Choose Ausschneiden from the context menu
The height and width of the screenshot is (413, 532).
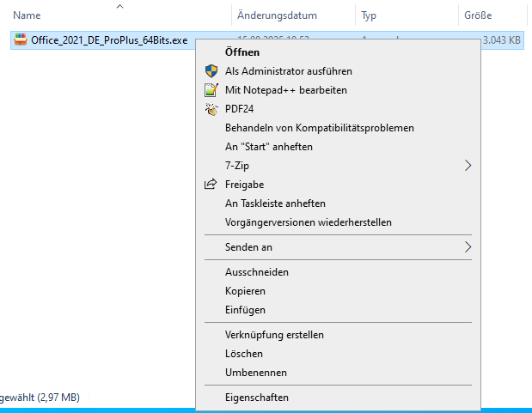tap(256, 272)
